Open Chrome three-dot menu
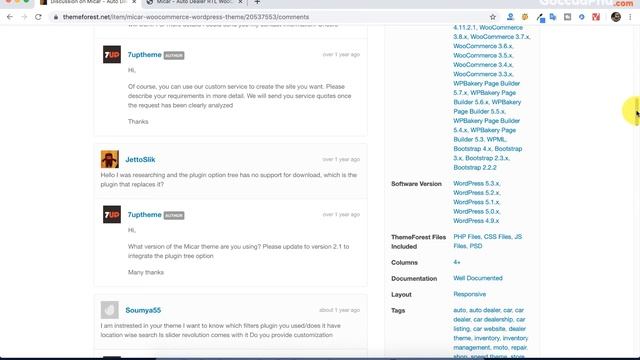 point(630,17)
